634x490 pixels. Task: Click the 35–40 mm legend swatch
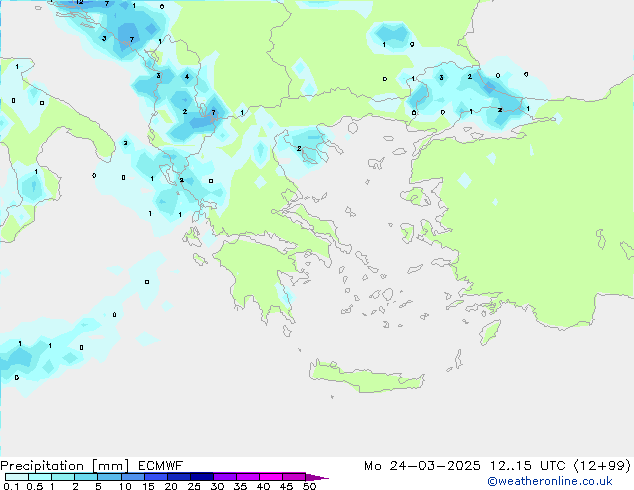pyautogui.click(x=247, y=477)
